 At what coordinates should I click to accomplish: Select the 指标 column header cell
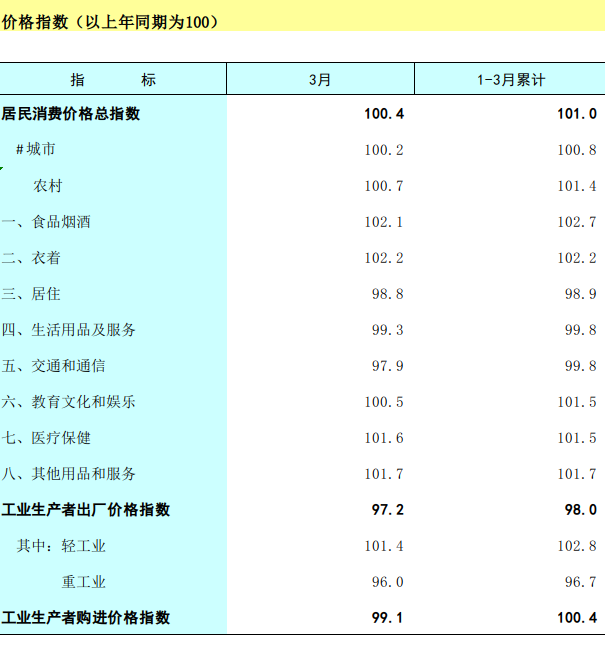113,79
